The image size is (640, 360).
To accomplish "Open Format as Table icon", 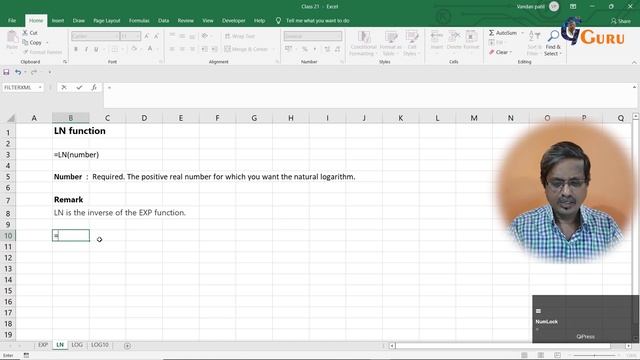I will pyautogui.click(x=390, y=37).
